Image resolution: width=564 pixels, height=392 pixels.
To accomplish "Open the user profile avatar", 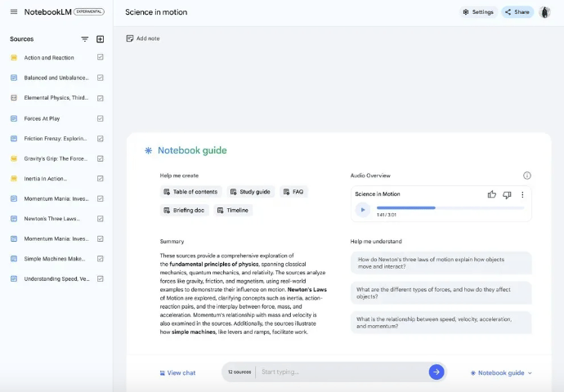I will (544, 12).
